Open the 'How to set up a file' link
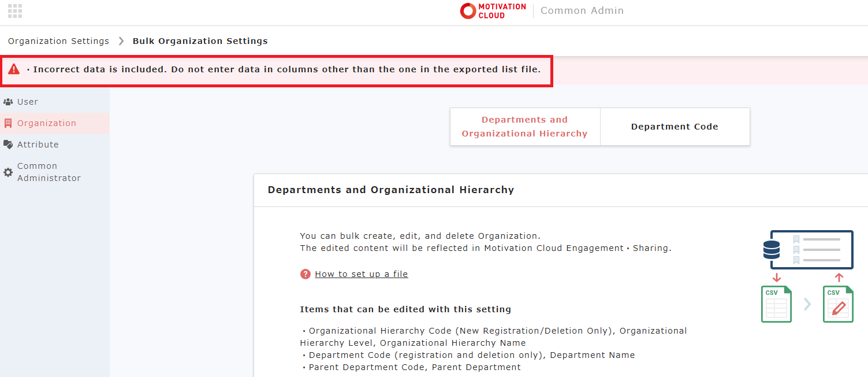 362,274
